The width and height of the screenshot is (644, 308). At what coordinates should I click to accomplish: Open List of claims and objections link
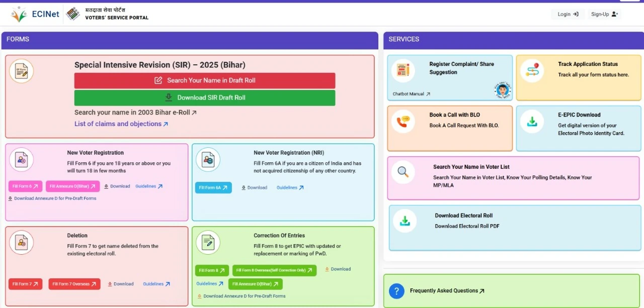pos(121,124)
